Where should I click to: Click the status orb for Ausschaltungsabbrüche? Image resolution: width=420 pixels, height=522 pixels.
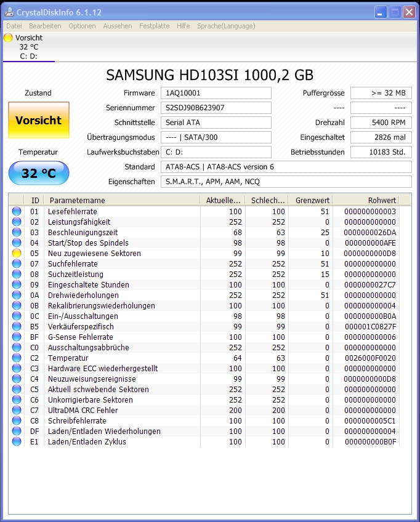pyautogui.click(x=17, y=348)
